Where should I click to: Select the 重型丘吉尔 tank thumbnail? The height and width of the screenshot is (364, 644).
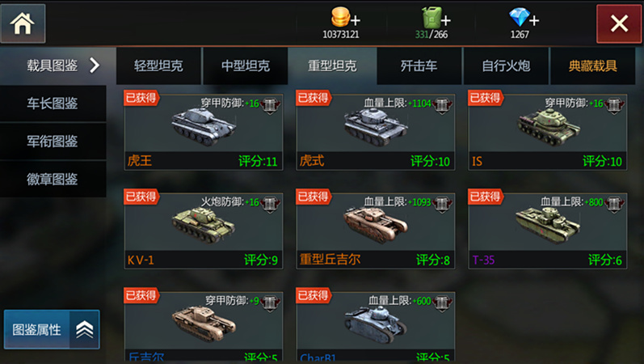pos(376,224)
